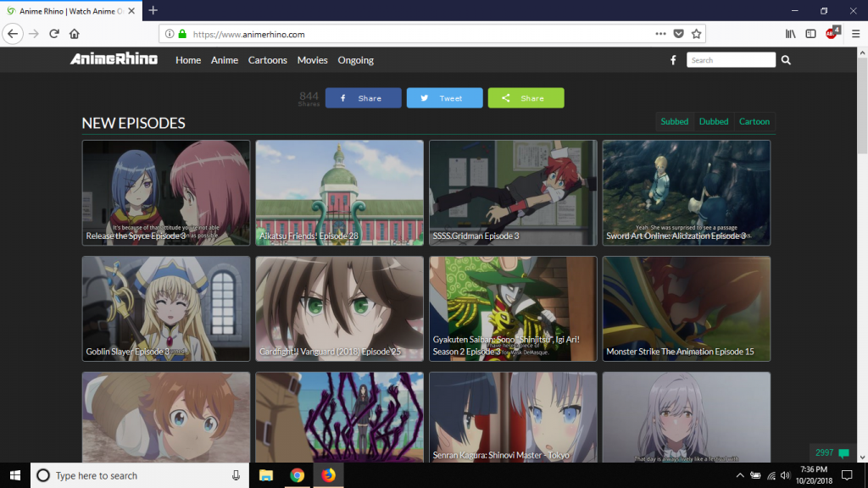Close the Anime Rhino tab
Viewport: 868px width, 488px height.
(x=131, y=10)
